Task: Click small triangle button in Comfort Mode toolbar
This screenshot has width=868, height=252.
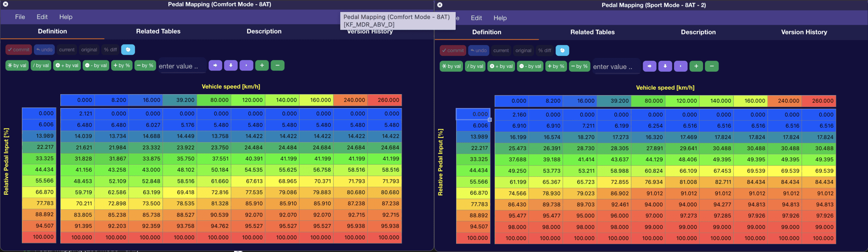Action: click(x=246, y=66)
